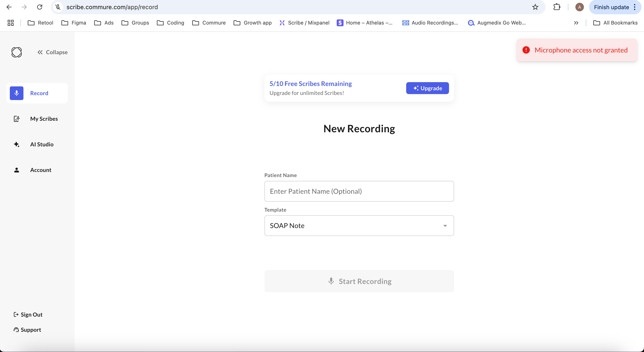Open Account in sidebar
Viewport: 644px width, 352px height.
click(x=41, y=170)
